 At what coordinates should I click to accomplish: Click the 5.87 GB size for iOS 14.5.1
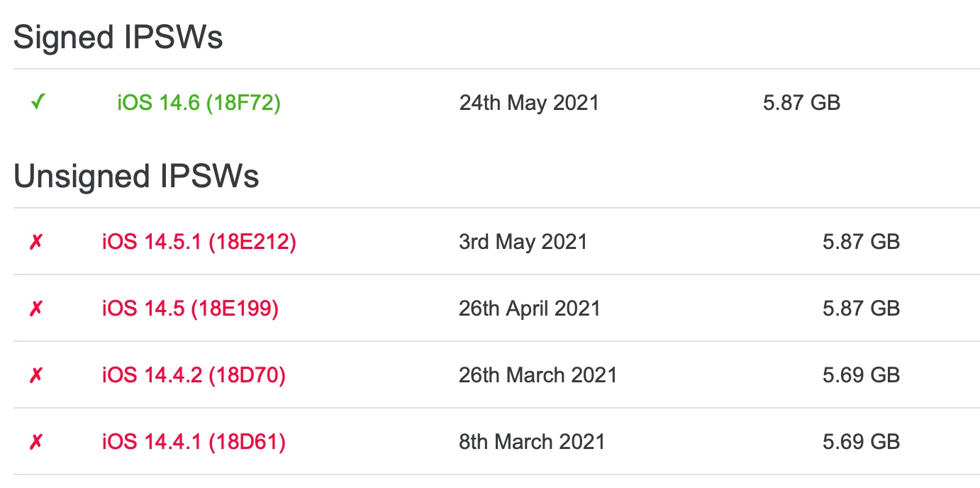click(x=861, y=242)
